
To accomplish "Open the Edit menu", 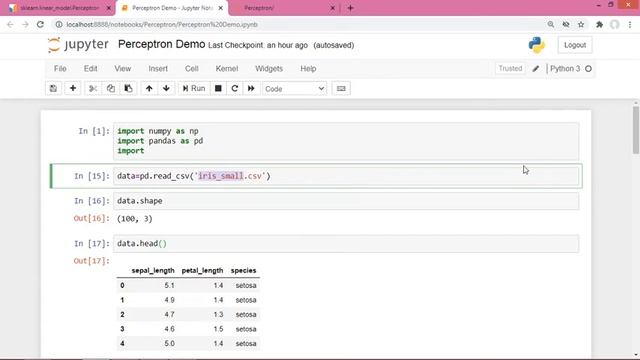I will pyautogui.click(x=90, y=69).
